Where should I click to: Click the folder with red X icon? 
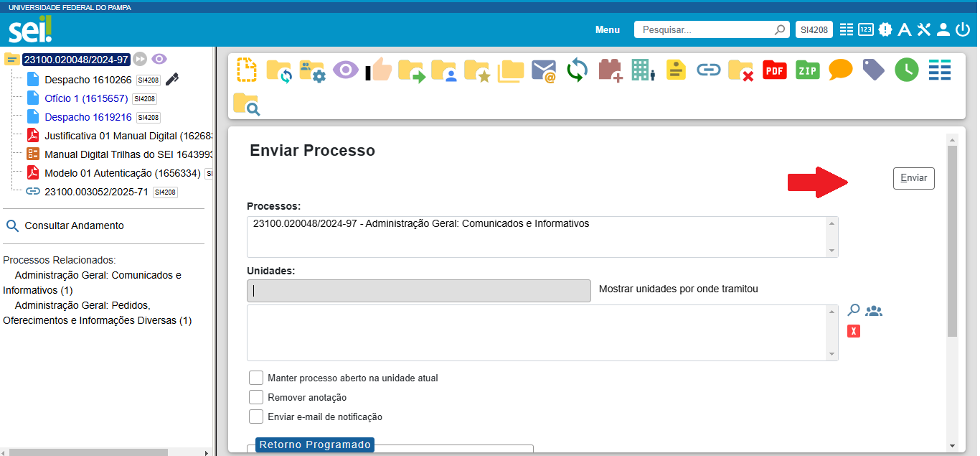click(x=740, y=70)
